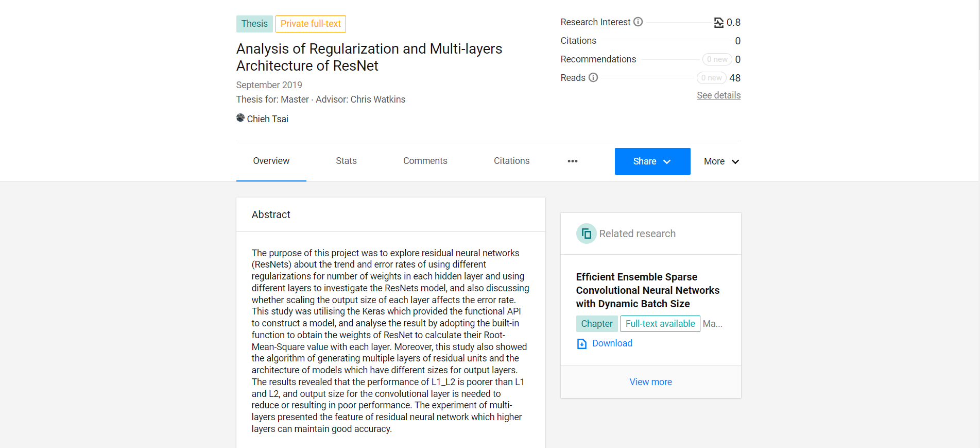Viewport: 980px width, 448px height.
Task: Click Chieh Tsai's avatar icon
Action: [240, 118]
